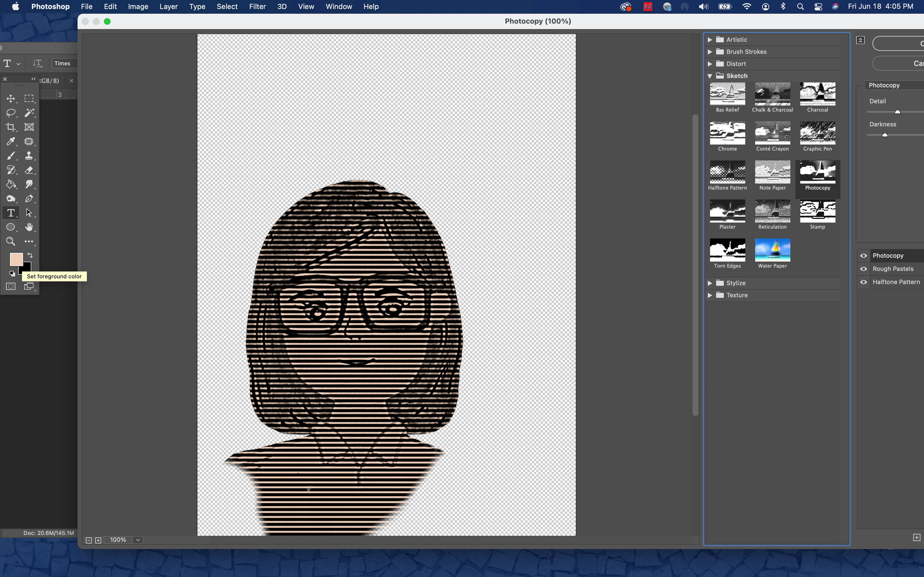
Task: Collapse the Sketch filter folder
Action: pyautogui.click(x=710, y=76)
